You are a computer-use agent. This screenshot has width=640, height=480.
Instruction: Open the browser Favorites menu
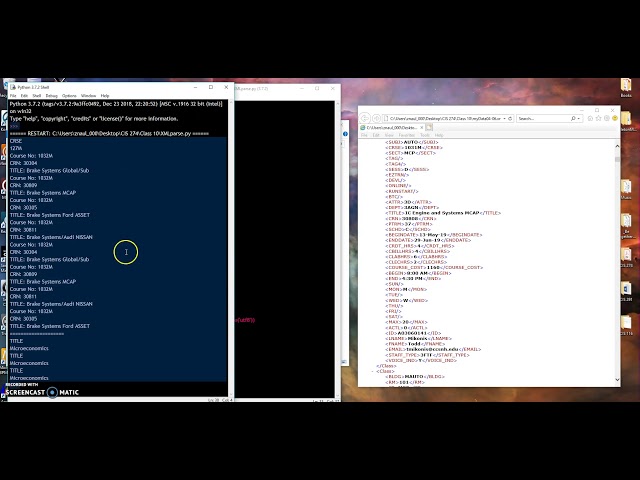coord(406,135)
